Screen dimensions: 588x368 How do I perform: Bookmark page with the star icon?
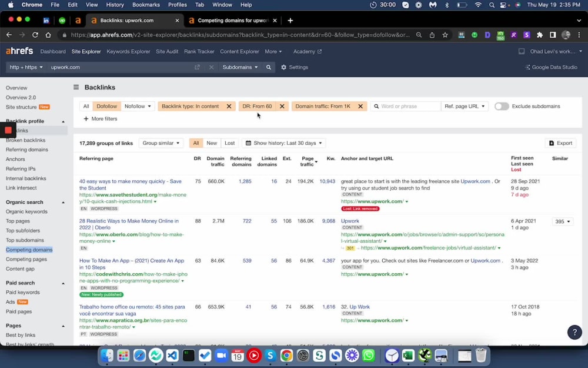[445, 35]
